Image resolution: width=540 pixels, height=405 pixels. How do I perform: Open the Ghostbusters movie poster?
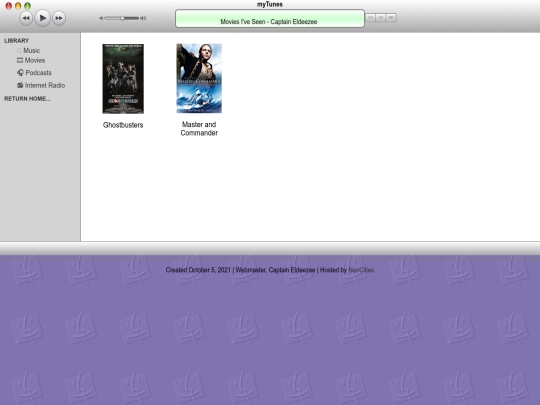point(123,79)
